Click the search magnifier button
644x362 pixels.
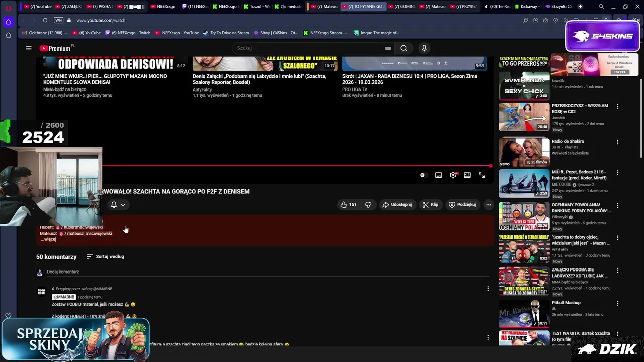pos(404,48)
